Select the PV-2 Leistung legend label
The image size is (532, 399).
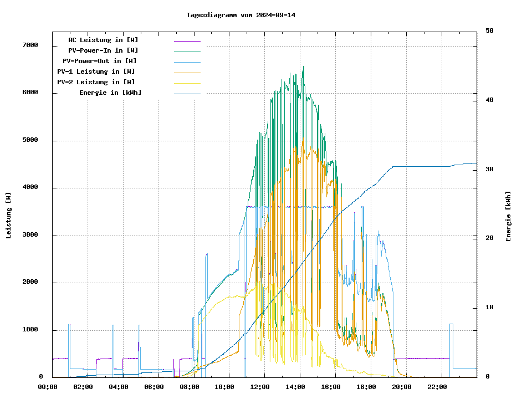[x=96, y=82]
